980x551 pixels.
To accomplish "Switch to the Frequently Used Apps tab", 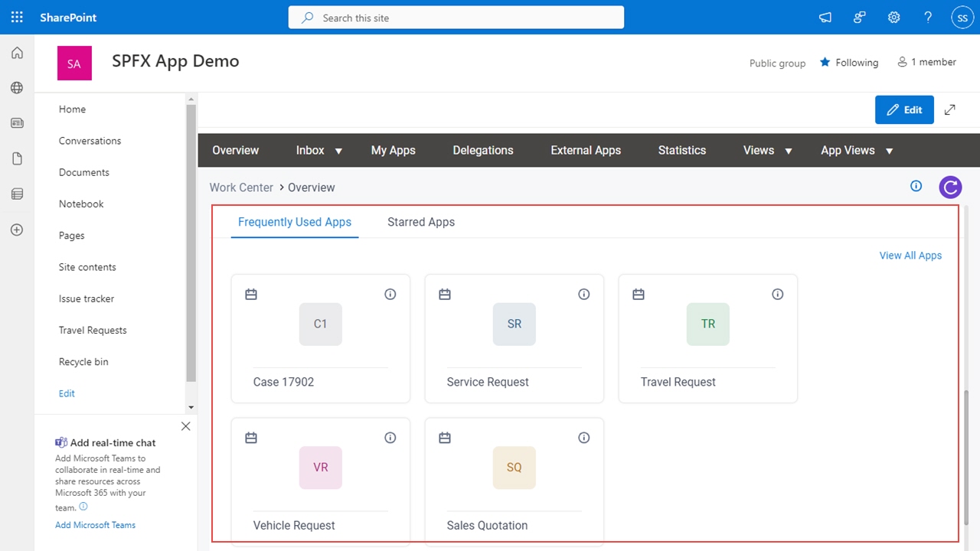I will [x=295, y=222].
